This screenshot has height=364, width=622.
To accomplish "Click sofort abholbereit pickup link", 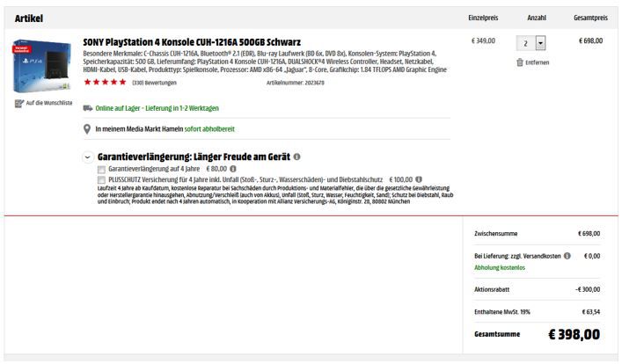I will [x=209, y=129].
